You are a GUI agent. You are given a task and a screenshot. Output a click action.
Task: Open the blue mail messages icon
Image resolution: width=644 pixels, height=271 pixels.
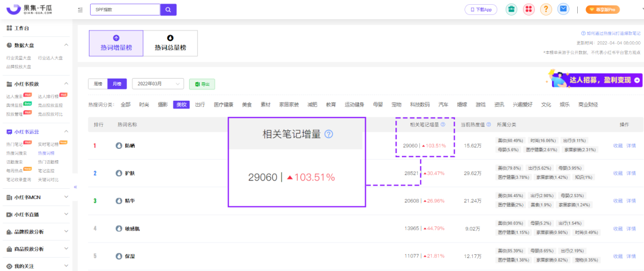coord(563,10)
